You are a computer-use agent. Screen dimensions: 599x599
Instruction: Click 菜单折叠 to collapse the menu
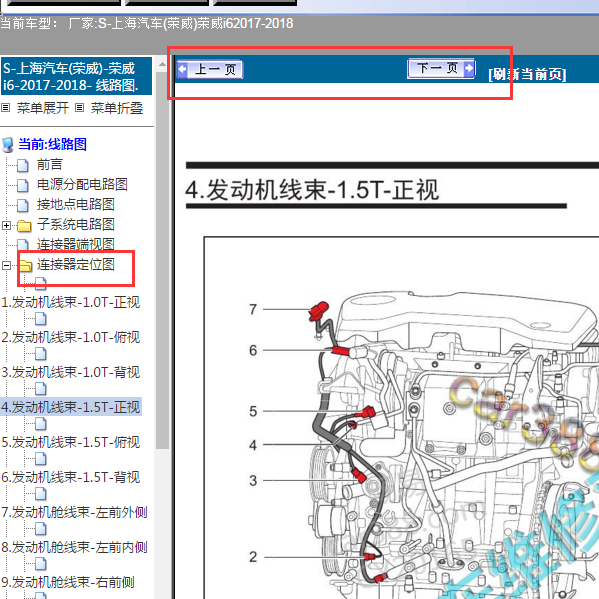117,108
